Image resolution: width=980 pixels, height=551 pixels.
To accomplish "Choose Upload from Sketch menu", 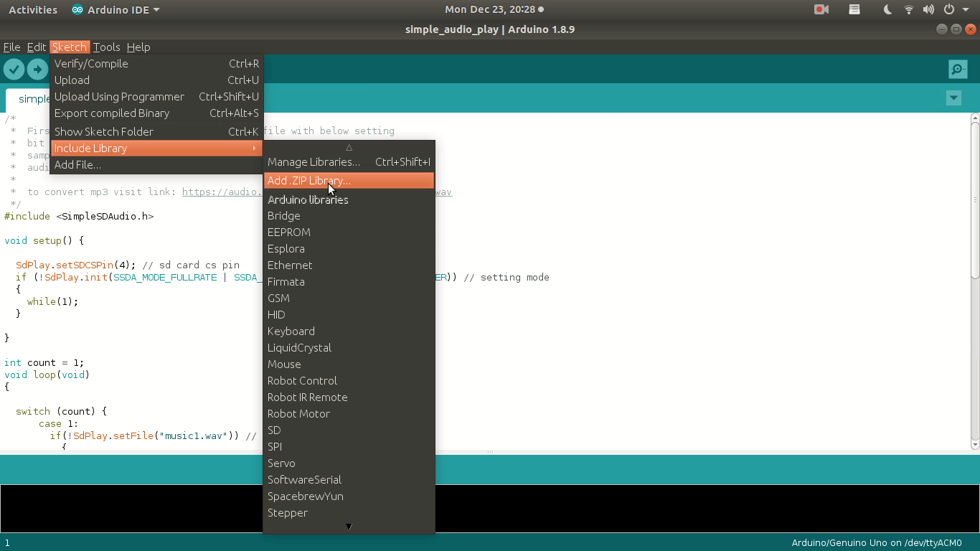I will (156, 80).
